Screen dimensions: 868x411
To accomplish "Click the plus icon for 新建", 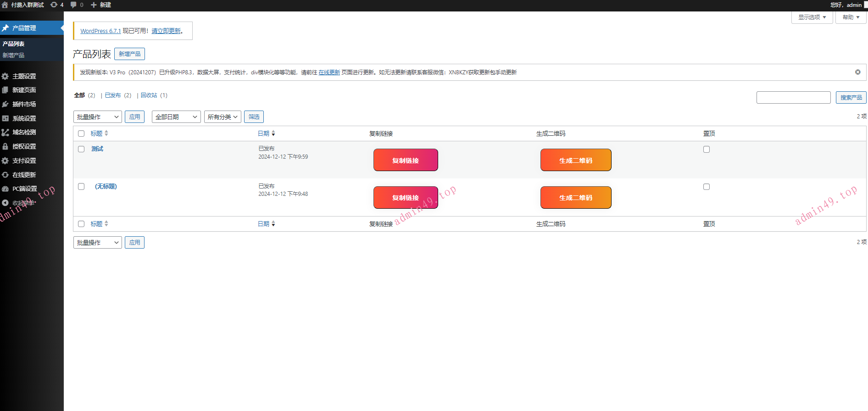I will point(94,5).
